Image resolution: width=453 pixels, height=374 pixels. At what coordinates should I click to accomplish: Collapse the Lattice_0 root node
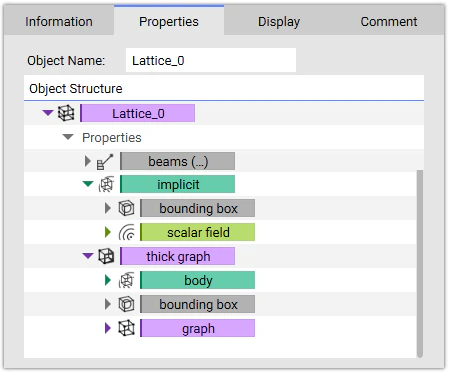tap(48, 113)
